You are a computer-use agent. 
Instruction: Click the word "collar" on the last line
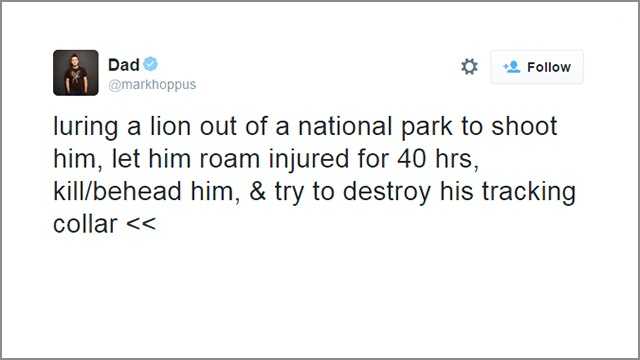[x=85, y=224]
